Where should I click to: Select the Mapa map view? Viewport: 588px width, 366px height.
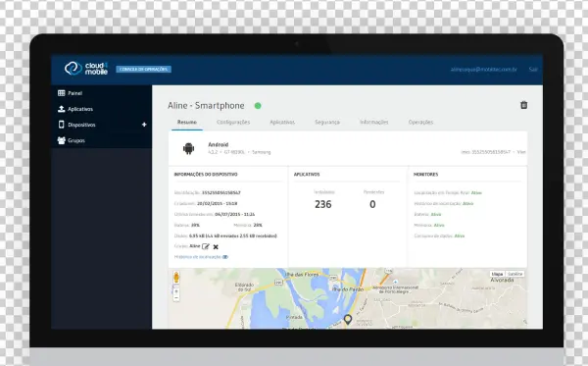point(497,274)
